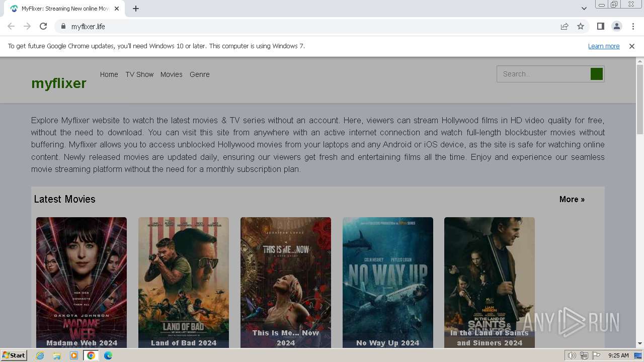Click the myflixer logo
Image resolution: width=644 pixels, height=362 pixels.
(x=59, y=83)
